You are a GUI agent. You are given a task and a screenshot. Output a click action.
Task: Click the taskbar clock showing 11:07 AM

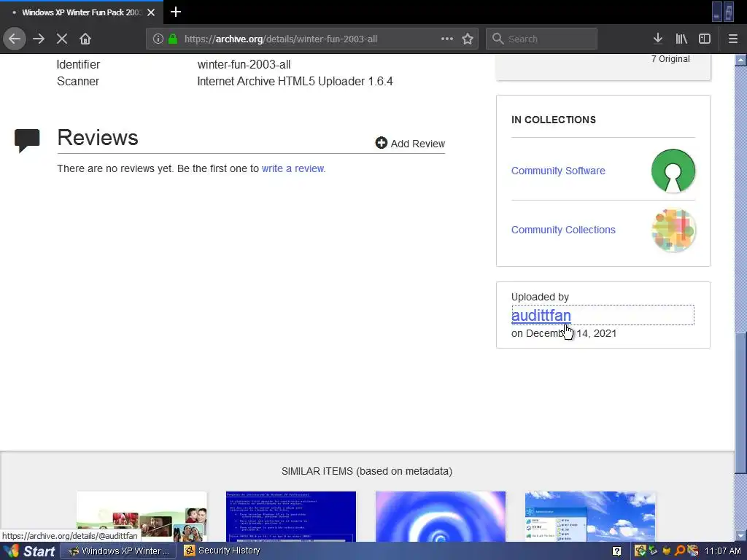point(723,551)
